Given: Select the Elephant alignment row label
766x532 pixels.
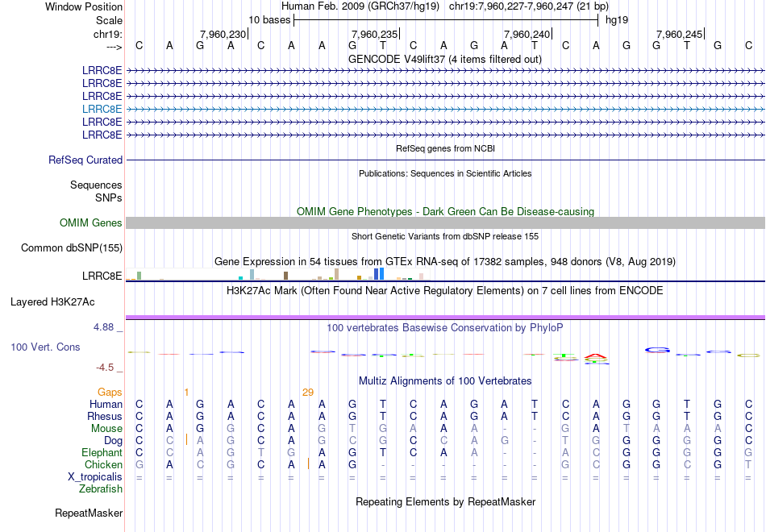Looking at the screenshot, I should pyautogui.click(x=102, y=453).
